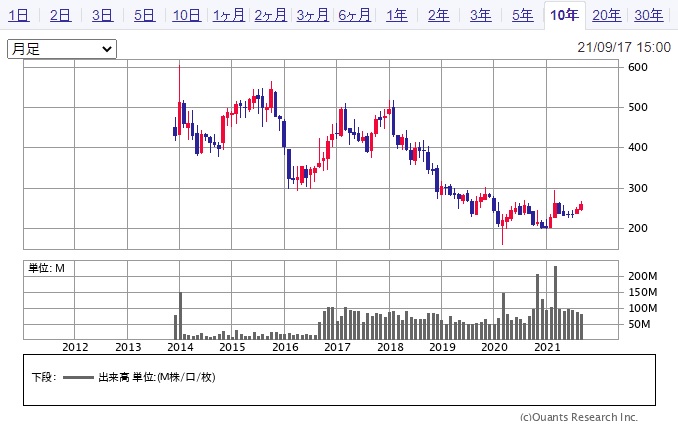This screenshot has height=428, width=678.
Task: Click the 2020 year axis label
Action: point(494,347)
